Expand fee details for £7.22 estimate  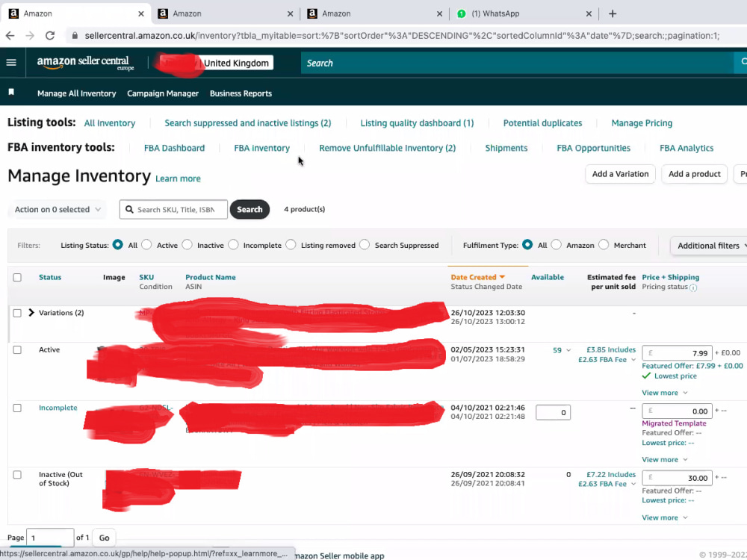[633, 485]
